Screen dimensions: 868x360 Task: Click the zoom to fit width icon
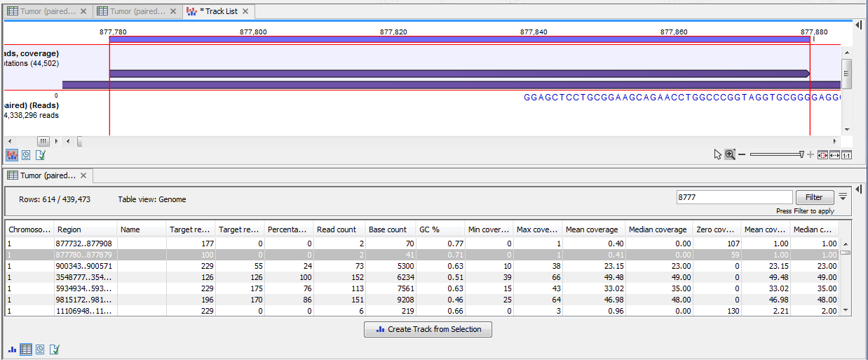tap(834, 154)
